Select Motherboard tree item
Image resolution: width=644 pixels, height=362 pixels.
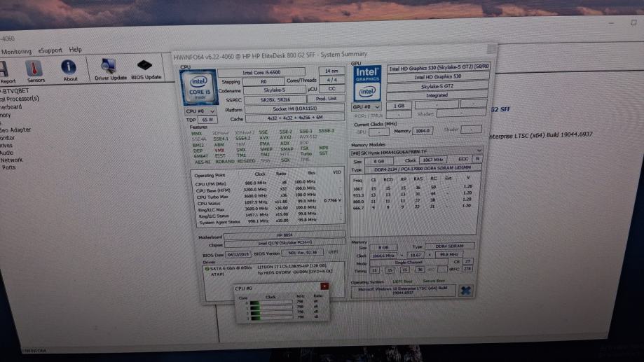click(x=11, y=107)
